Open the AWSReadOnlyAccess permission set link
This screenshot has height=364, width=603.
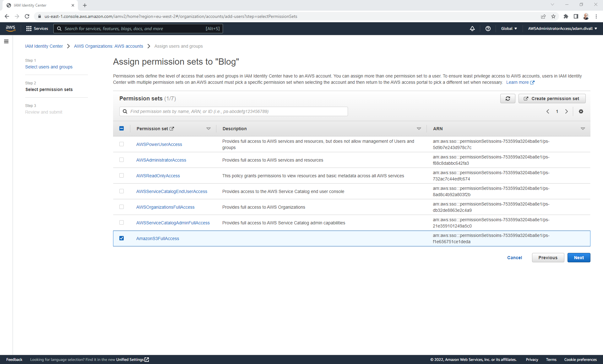pos(158,176)
